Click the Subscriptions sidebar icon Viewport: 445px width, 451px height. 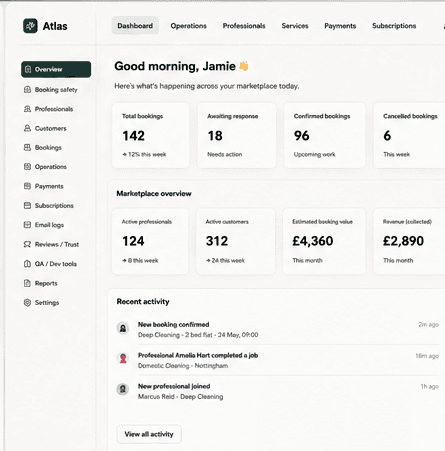pyautogui.click(x=27, y=205)
